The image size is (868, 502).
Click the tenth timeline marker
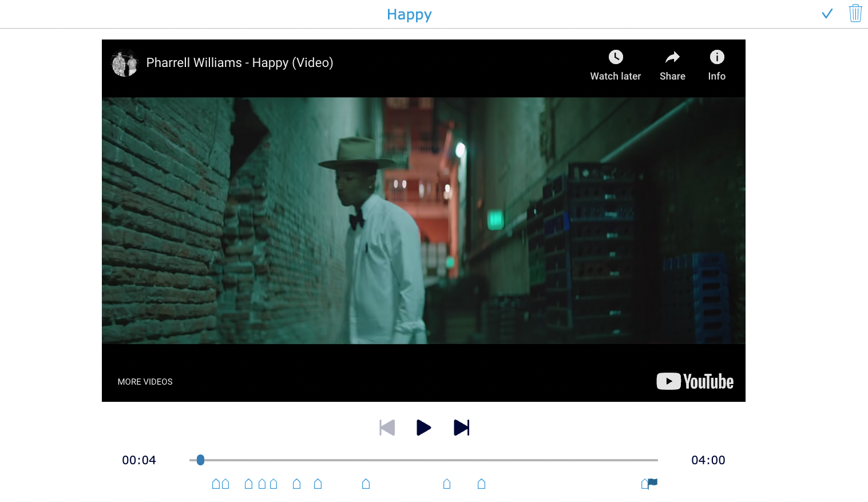coord(481,484)
